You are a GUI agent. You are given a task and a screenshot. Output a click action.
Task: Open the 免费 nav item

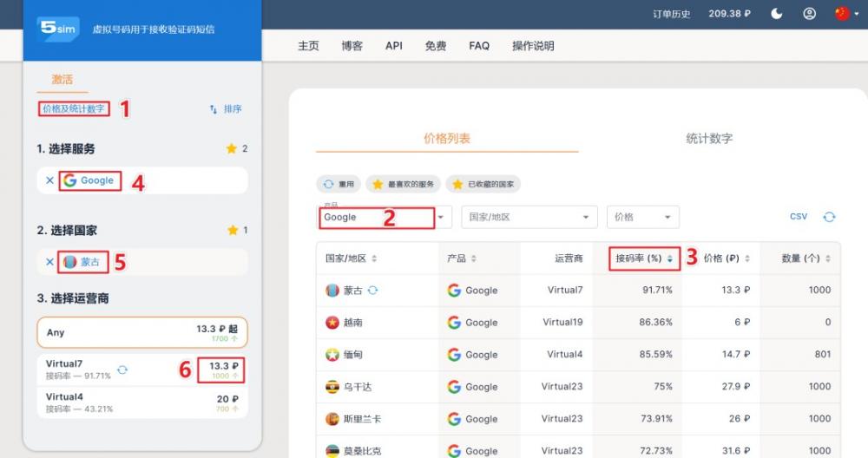pyautogui.click(x=436, y=46)
